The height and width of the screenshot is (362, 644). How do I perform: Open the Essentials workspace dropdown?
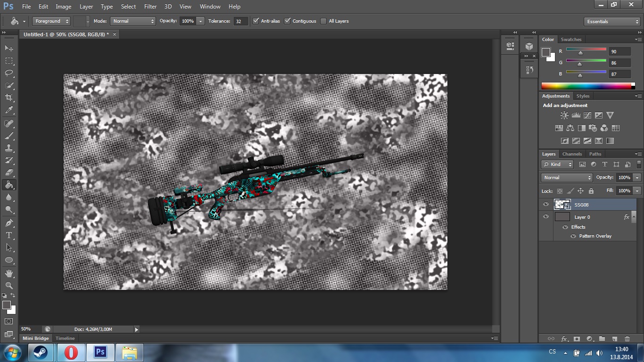pos(612,22)
